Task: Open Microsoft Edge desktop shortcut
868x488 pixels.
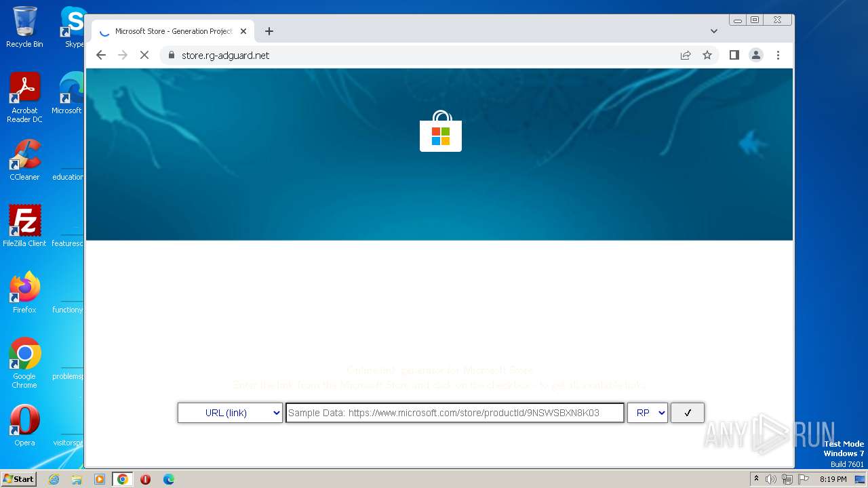Action: pos(68,94)
